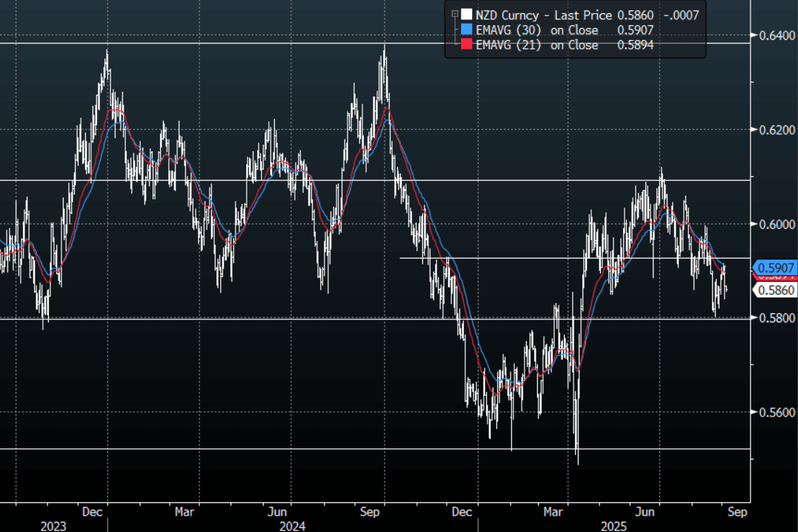Select the EMAVG (30) on Close legend entry
The height and width of the screenshot is (532, 798).
[536, 30]
